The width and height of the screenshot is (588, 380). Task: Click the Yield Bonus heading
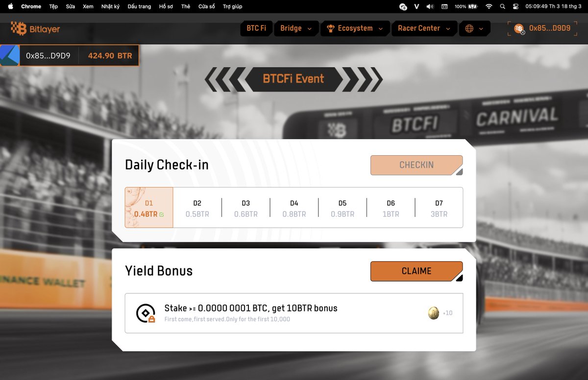pyautogui.click(x=159, y=271)
